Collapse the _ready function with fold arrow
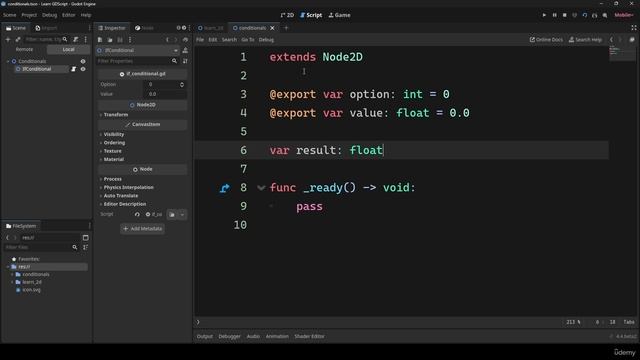Screen dimensions: 640x360 click(261, 188)
